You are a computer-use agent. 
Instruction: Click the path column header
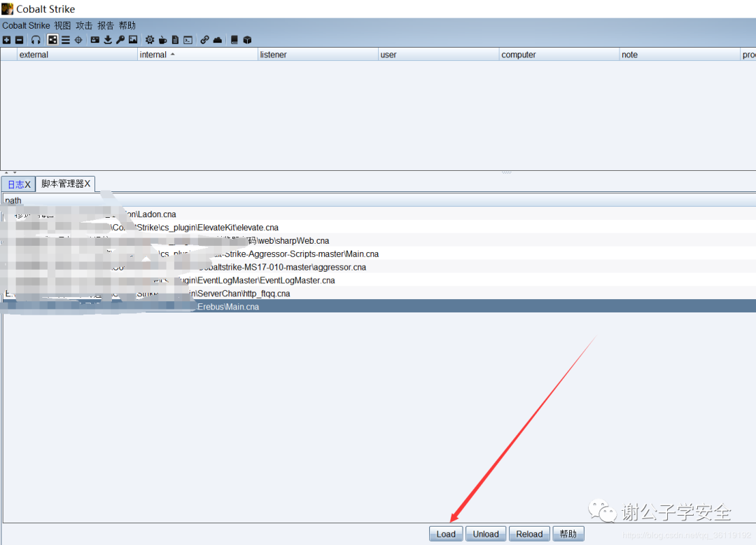point(379,200)
